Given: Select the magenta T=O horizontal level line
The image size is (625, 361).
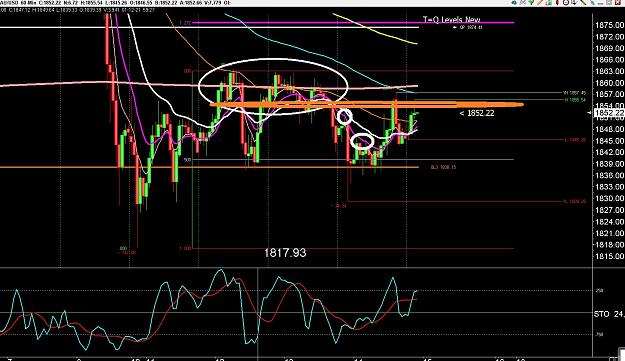Looking at the screenshot, I should (353, 23).
